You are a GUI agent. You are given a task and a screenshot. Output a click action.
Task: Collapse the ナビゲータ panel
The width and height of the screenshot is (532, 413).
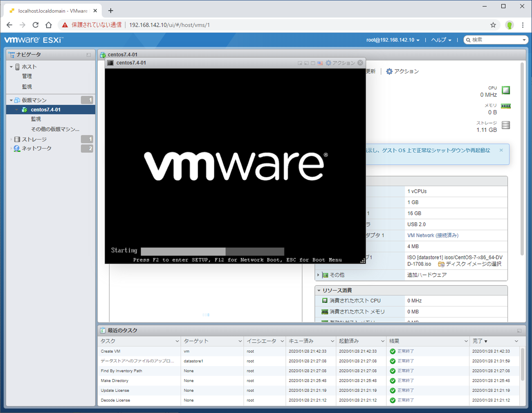(x=89, y=55)
